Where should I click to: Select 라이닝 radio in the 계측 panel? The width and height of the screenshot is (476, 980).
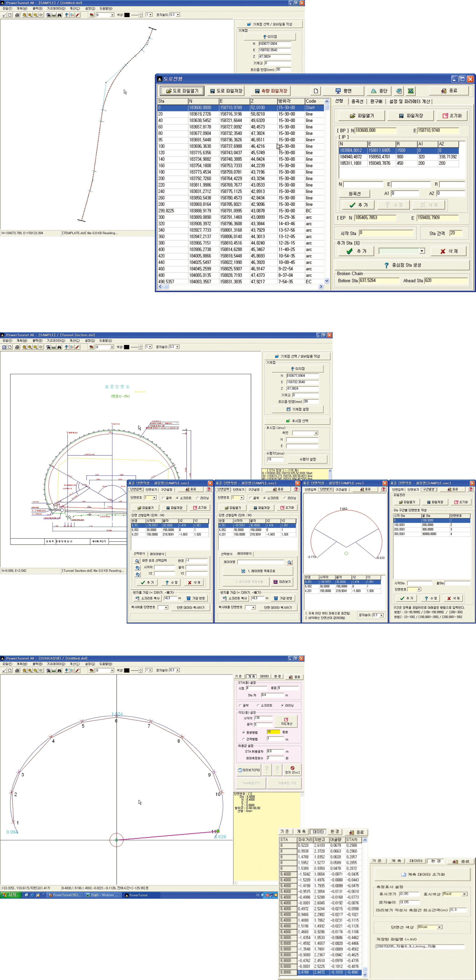pyautogui.click(x=282, y=705)
